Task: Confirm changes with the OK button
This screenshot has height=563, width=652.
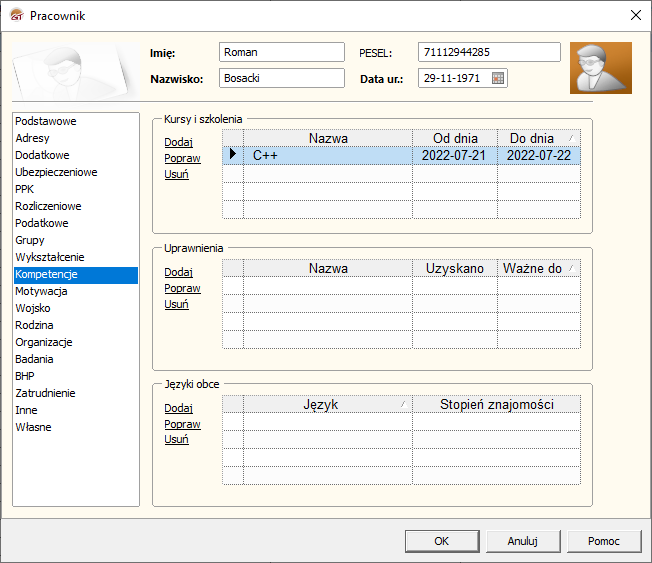Action: coord(441,541)
